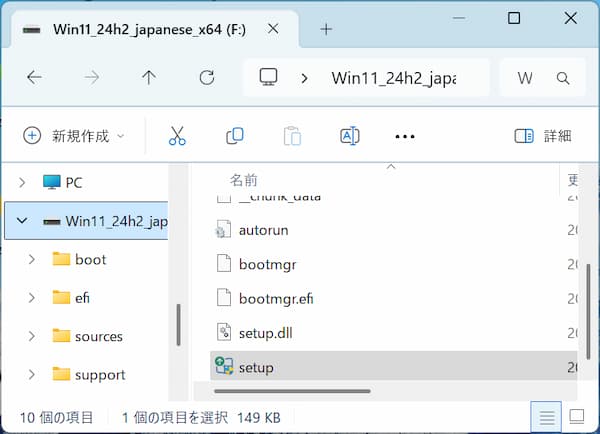Select Win11_24h2_jap drive in navigation pane

tap(86, 221)
